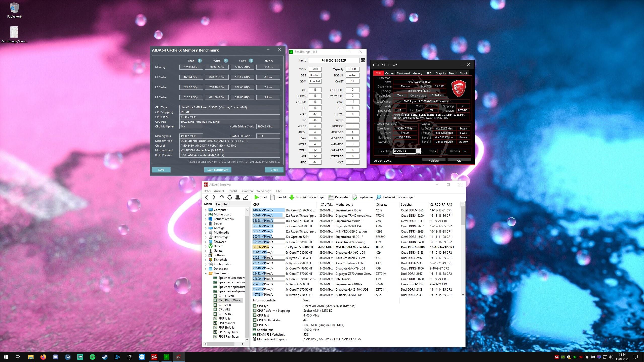
Task: Open Steam from the taskbar
Action: click(105, 357)
